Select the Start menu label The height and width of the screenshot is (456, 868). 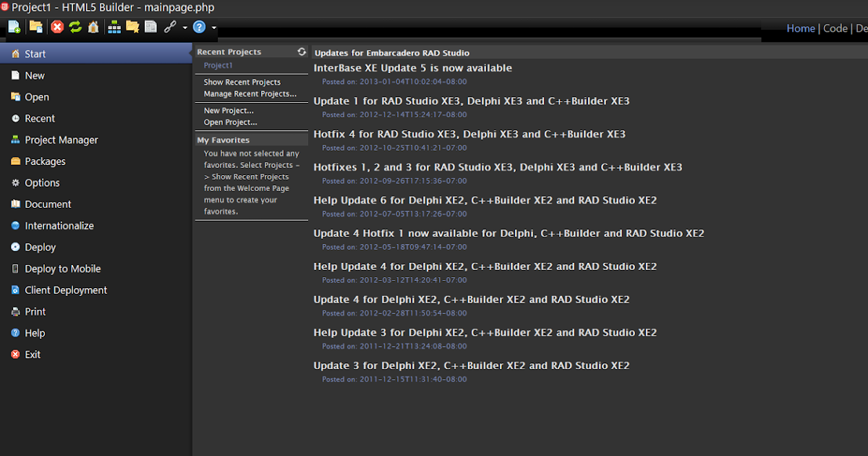click(x=35, y=54)
